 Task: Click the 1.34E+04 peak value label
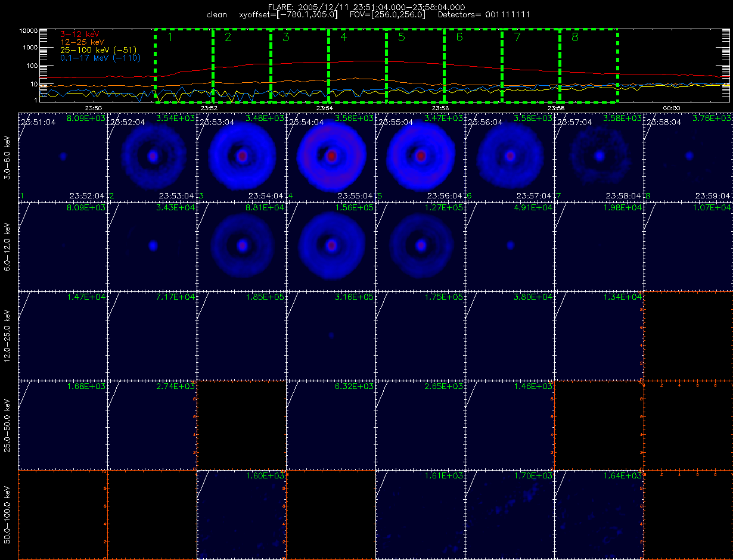(623, 297)
